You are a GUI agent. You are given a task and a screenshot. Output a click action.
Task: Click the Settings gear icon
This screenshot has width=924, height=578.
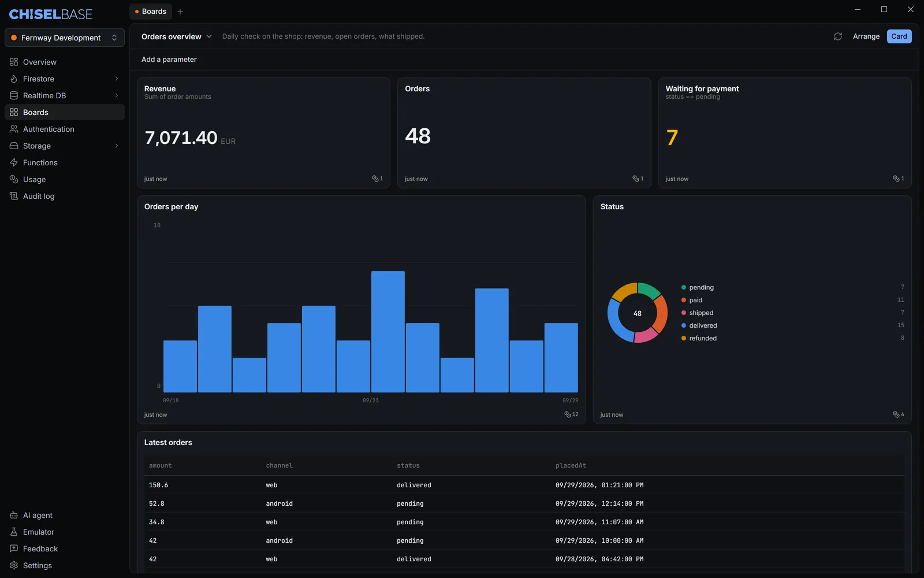(14, 565)
